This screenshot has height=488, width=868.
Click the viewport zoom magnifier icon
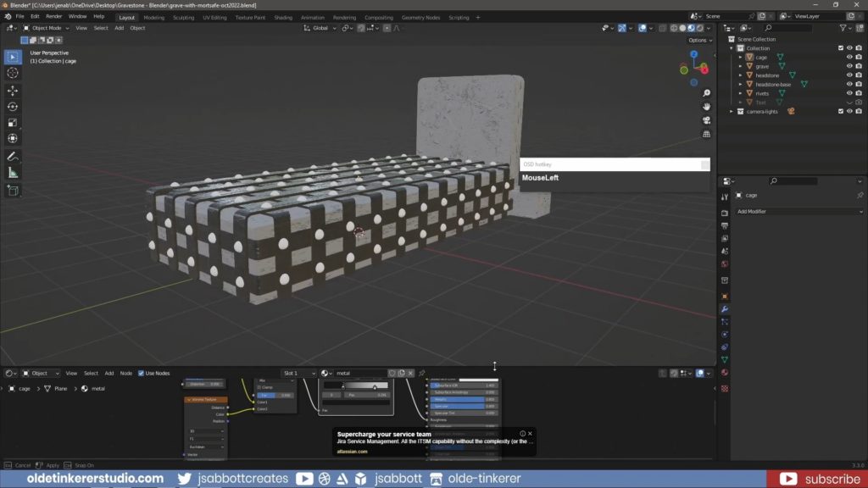pos(706,93)
